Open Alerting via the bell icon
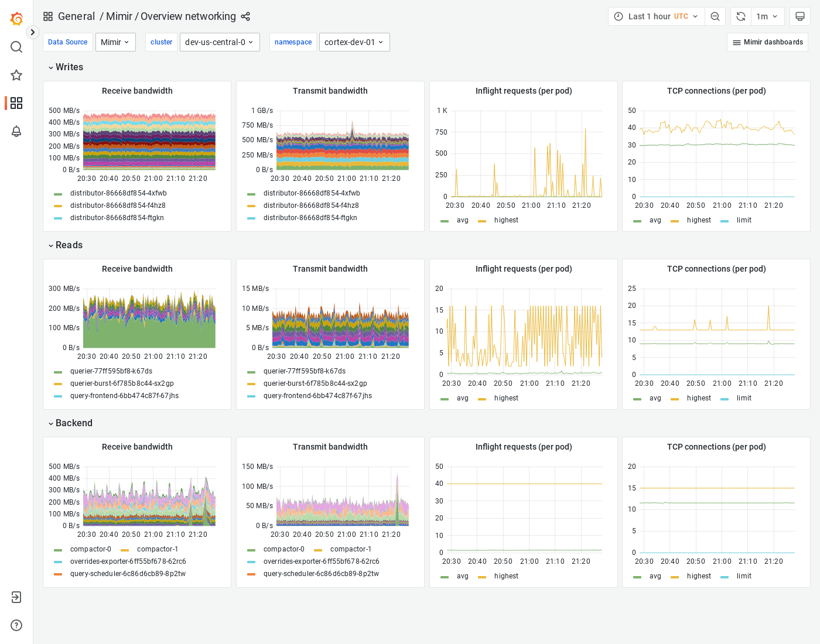The image size is (820, 644). pos(16,132)
